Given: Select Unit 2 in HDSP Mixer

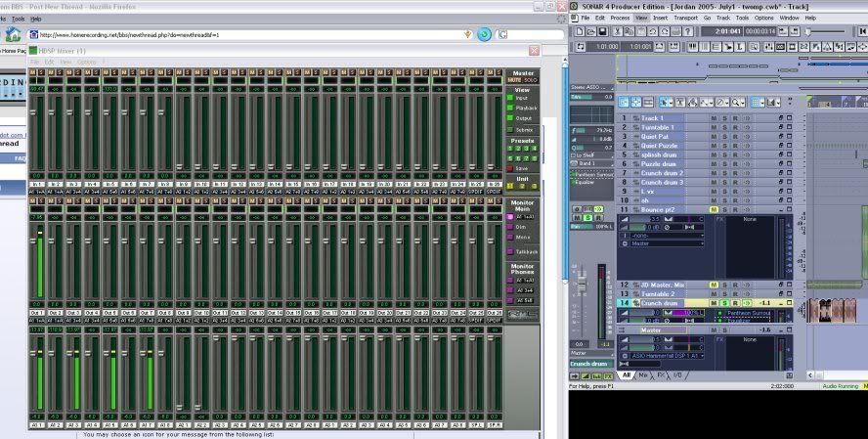Looking at the screenshot, I should click(522, 186).
